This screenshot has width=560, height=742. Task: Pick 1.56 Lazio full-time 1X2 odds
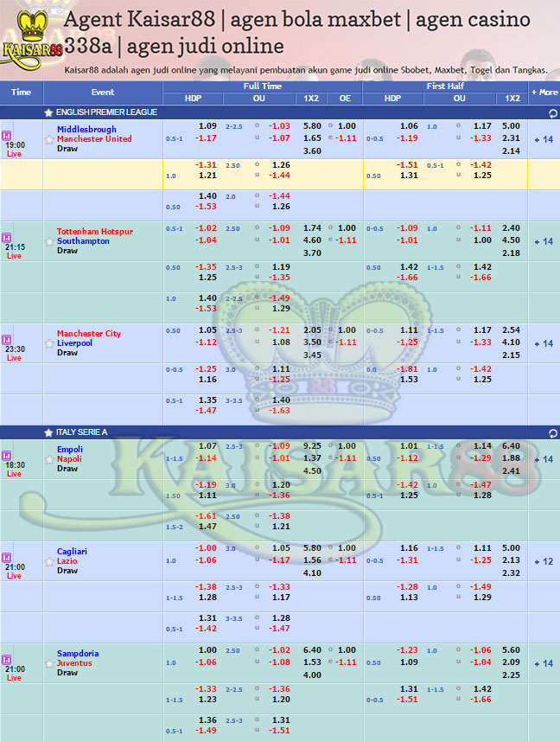[x=312, y=560]
